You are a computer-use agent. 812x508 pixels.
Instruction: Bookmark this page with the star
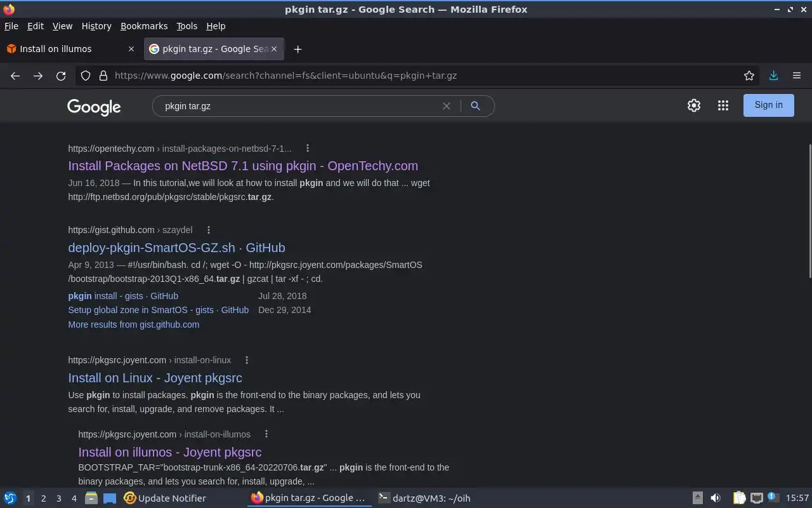click(x=749, y=76)
